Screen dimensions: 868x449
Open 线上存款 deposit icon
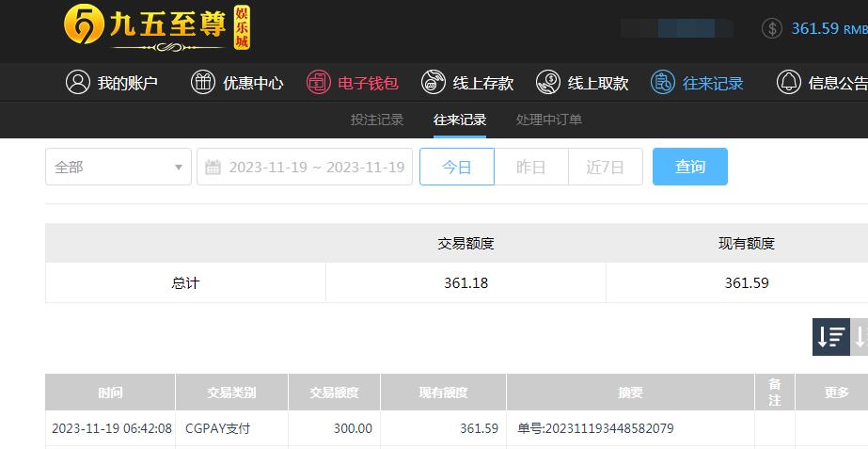433,83
